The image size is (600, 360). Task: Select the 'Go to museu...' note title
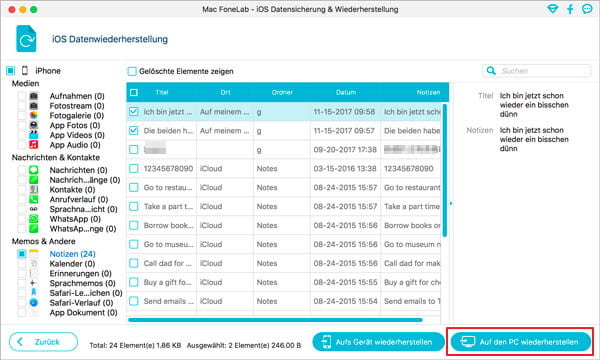pos(168,244)
